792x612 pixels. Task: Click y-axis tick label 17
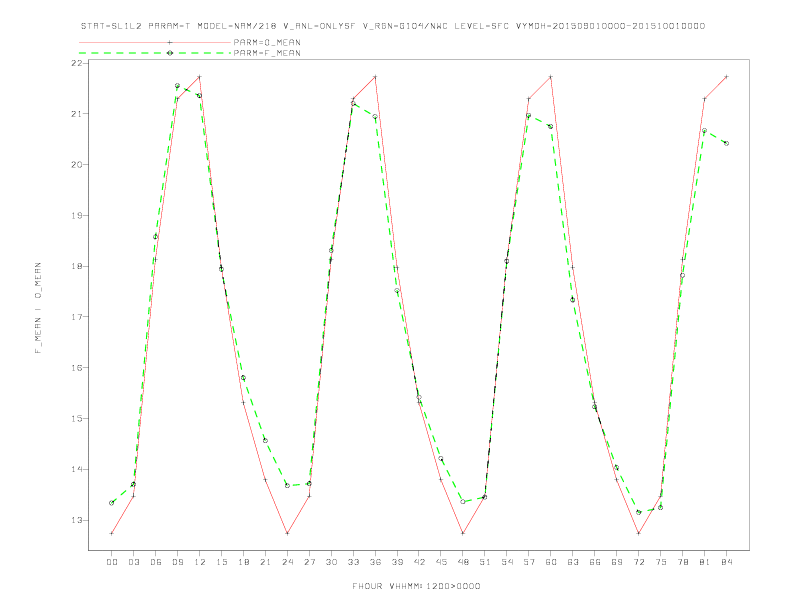pos(77,317)
